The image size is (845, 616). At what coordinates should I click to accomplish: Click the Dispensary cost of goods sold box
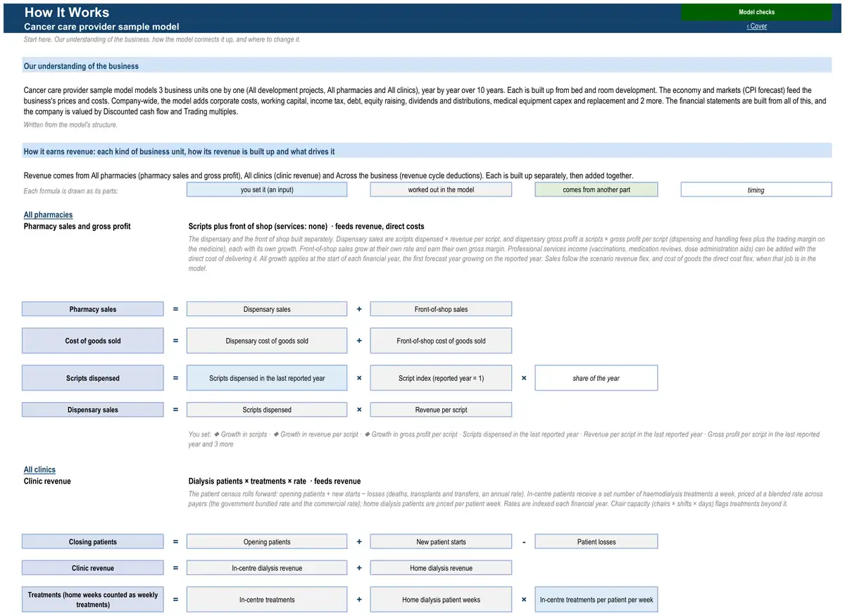click(x=267, y=341)
